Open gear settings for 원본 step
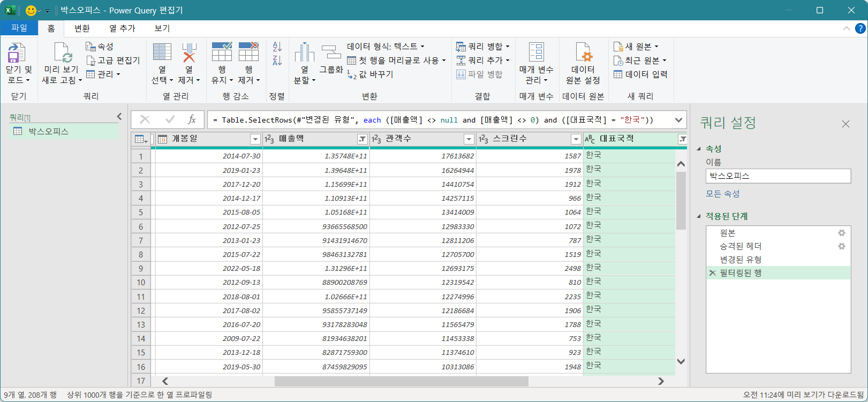Image resolution: width=868 pixels, height=402 pixels. [842, 233]
